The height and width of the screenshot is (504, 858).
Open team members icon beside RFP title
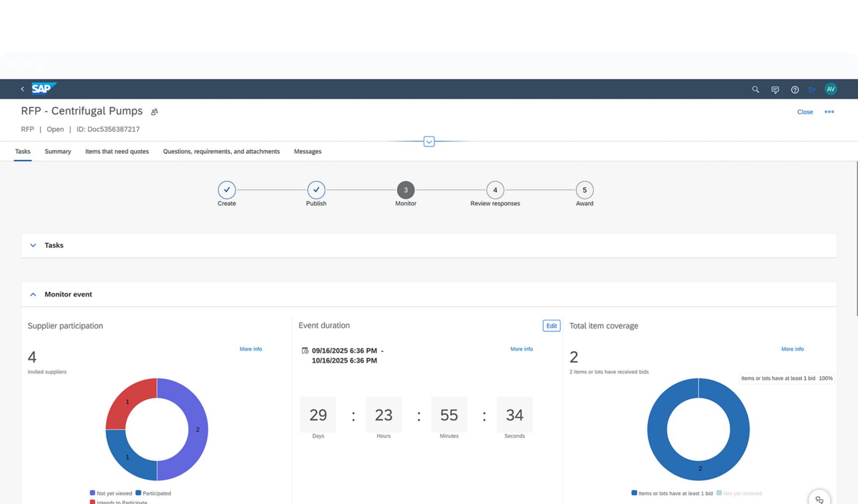[x=154, y=112]
